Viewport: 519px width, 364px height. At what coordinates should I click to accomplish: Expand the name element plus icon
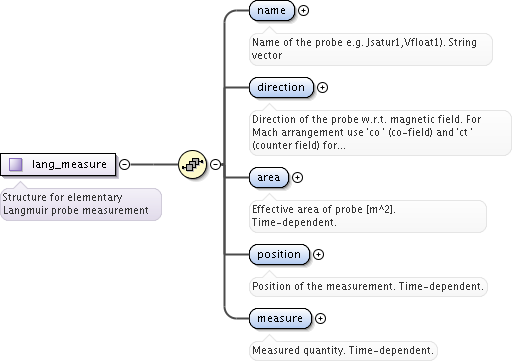pos(303,11)
